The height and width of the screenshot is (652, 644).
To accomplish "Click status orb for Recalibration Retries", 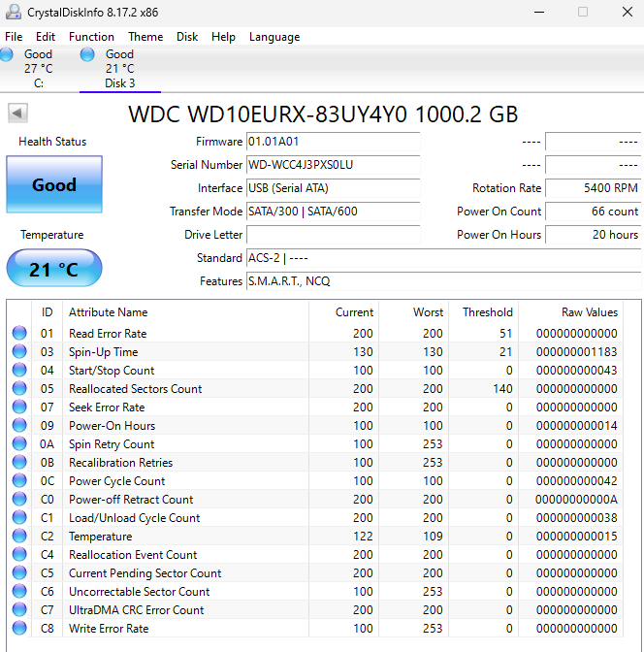I will pos(19,462).
